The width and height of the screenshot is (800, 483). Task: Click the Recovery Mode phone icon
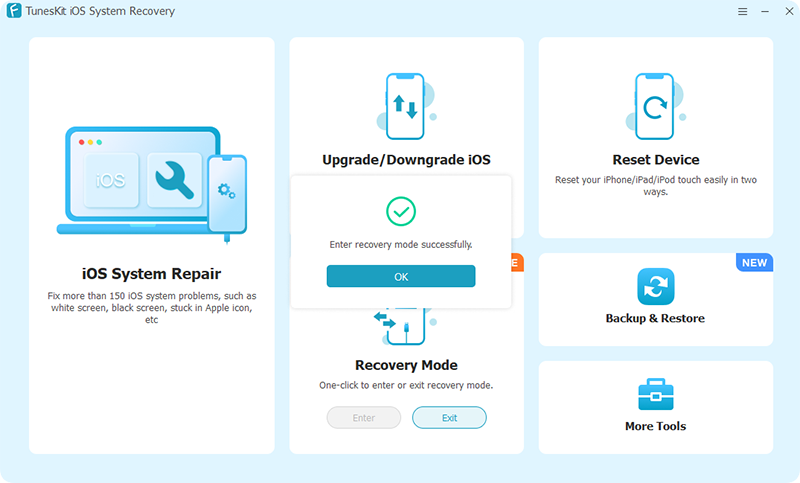coord(406,326)
